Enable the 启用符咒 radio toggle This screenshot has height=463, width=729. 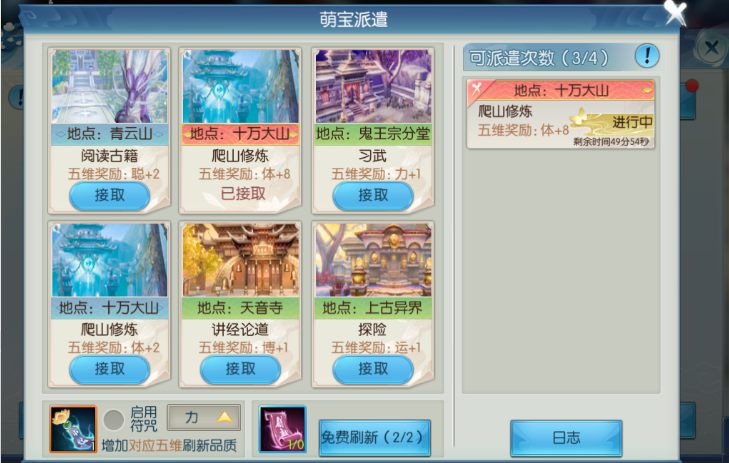[x=113, y=420]
